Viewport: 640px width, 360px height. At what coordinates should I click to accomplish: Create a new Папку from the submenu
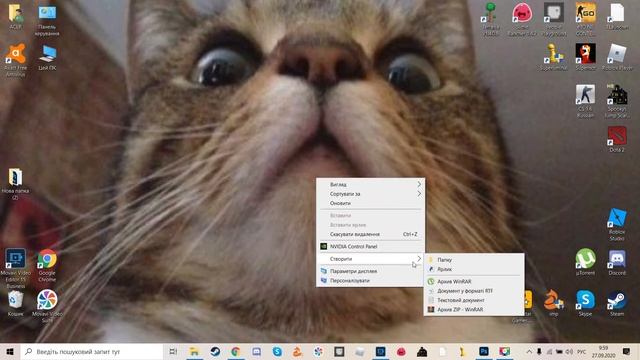click(474, 260)
